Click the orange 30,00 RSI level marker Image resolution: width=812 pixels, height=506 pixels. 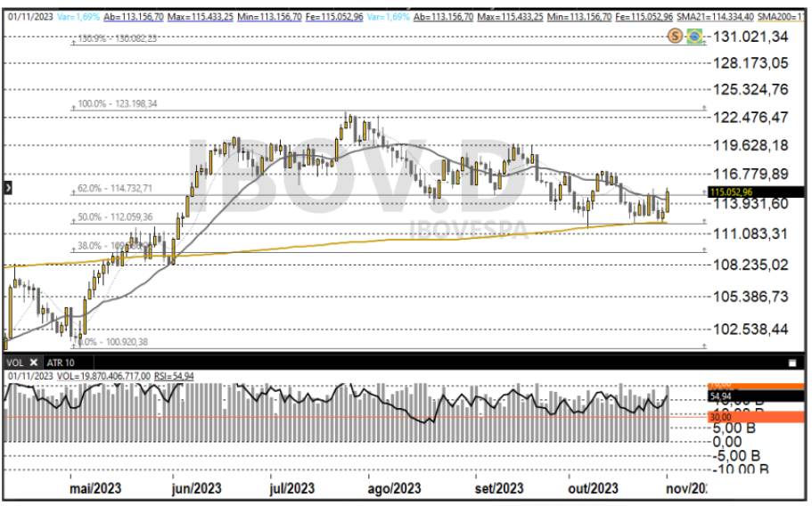720,417
